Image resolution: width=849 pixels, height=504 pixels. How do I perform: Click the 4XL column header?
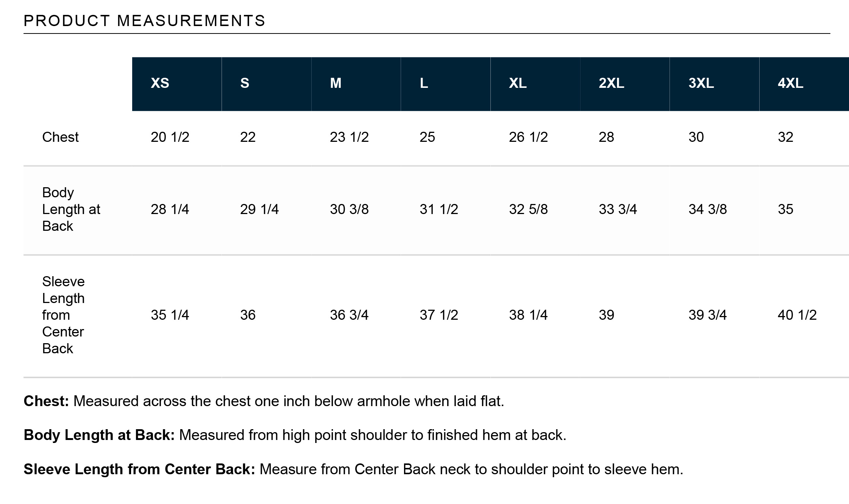point(790,83)
